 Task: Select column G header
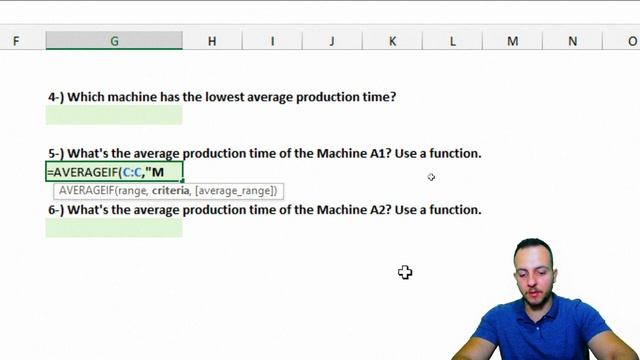pyautogui.click(x=114, y=41)
